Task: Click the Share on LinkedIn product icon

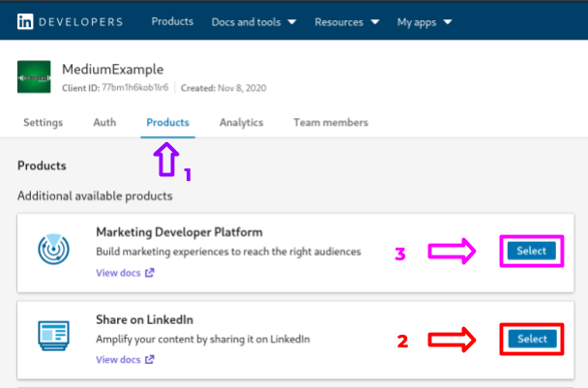Action: (x=53, y=335)
